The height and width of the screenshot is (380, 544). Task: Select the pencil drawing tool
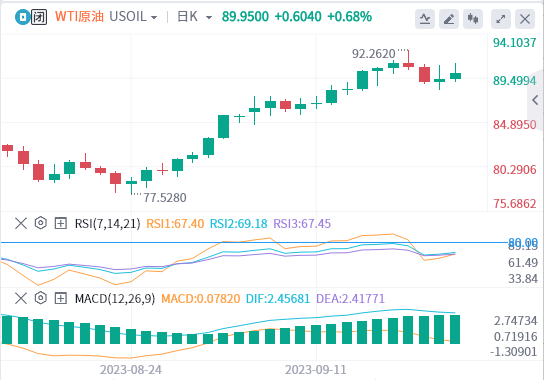pyautogui.click(x=449, y=19)
